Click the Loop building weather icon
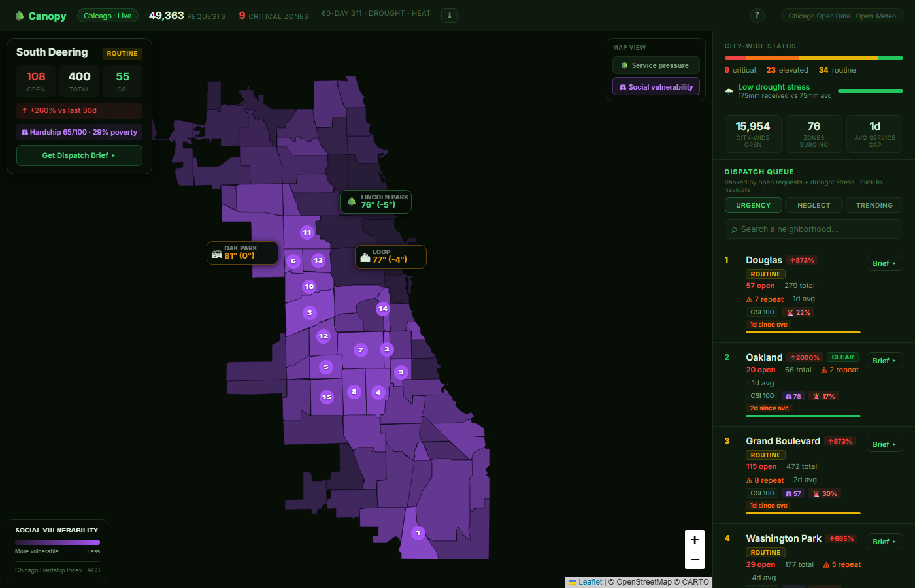The width and height of the screenshot is (915, 588). click(x=365, y=257)
